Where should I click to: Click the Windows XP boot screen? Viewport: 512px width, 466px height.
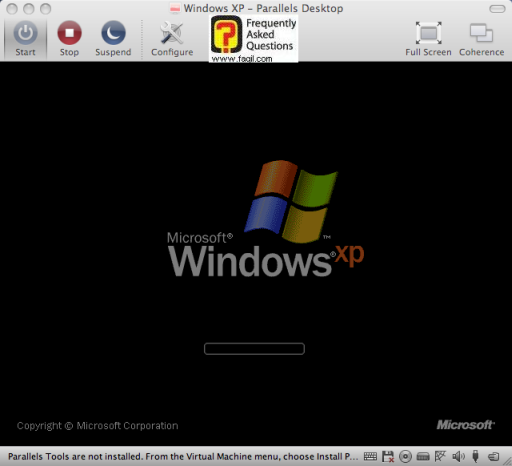coord(256,254)
